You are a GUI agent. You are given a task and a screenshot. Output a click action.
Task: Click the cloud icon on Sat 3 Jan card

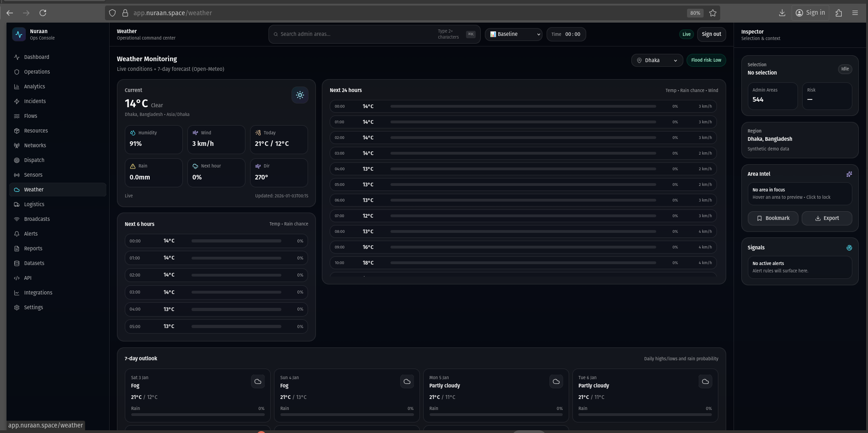point(258,381)
